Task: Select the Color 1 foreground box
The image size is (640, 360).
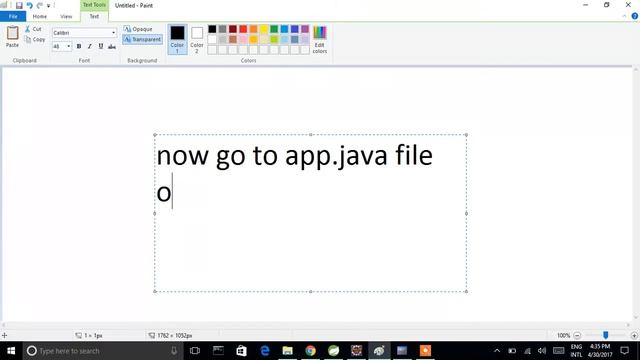Action: 177,39
